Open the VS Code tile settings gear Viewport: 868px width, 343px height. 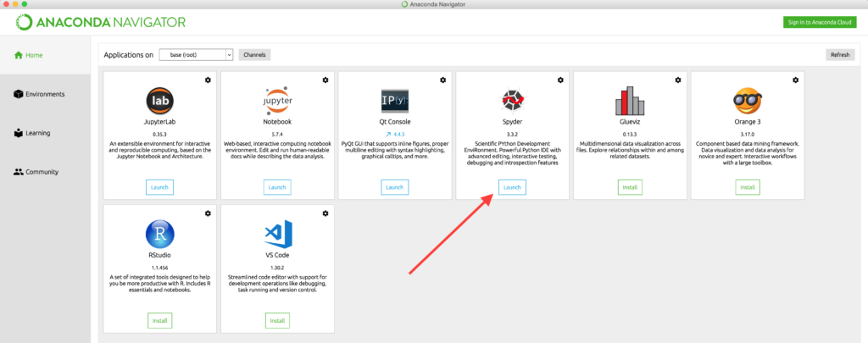coord(325,213)
